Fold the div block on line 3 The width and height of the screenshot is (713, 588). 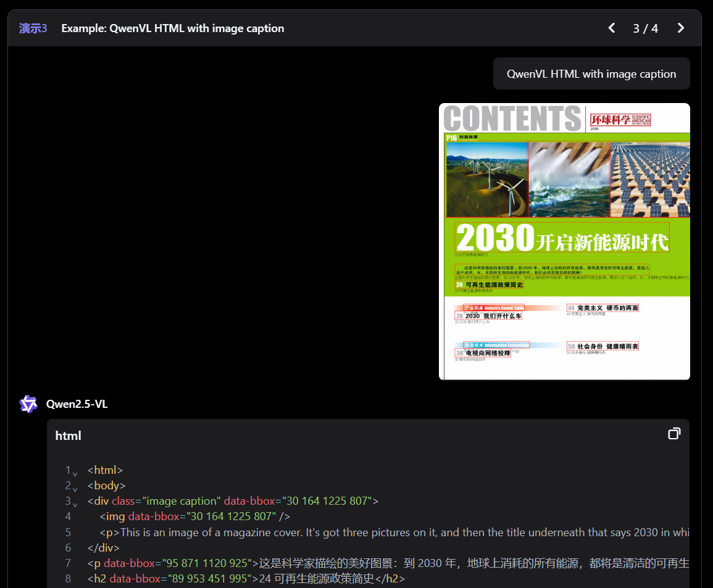pyautogui.click(x=75, y=504)
